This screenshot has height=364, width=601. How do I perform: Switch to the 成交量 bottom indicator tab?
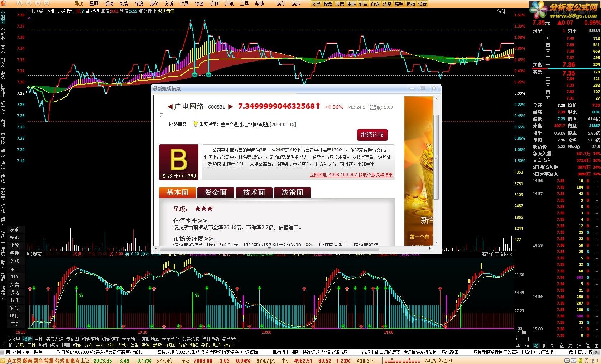[x=14, y=339]
